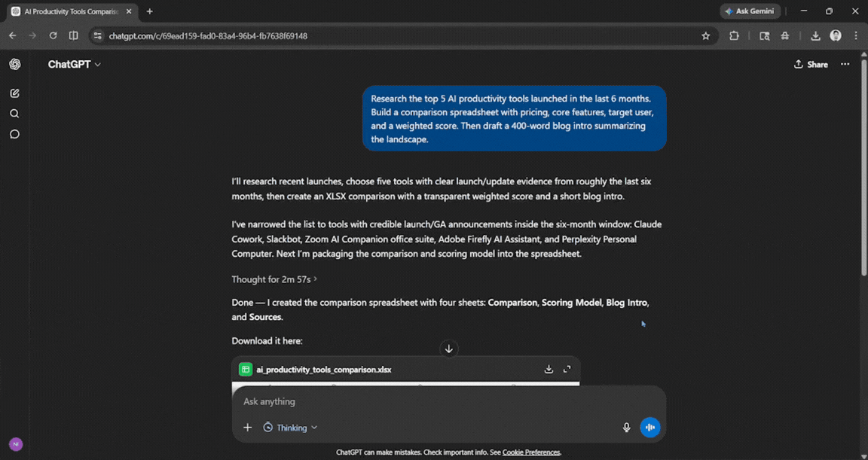Open the chat history icon in sidebar
This screenshot has height=460, width=868.
(14, 133)
